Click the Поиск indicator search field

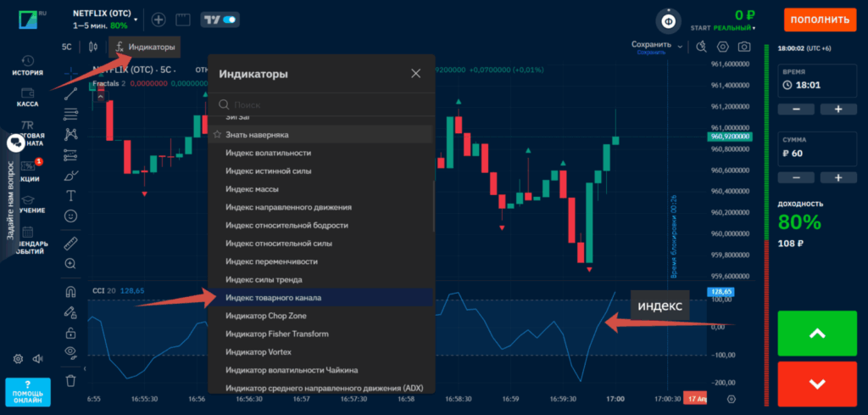pyautogui.click(x=322, y=104)
